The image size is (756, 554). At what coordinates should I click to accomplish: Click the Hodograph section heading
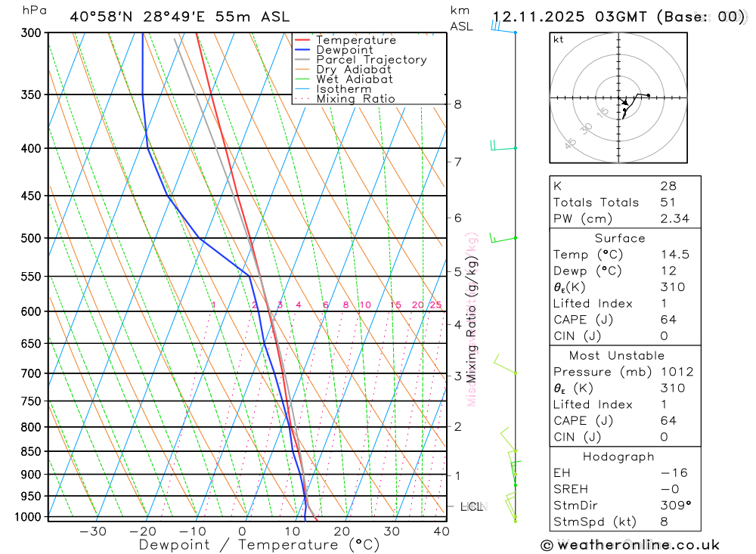pos(618,457)
